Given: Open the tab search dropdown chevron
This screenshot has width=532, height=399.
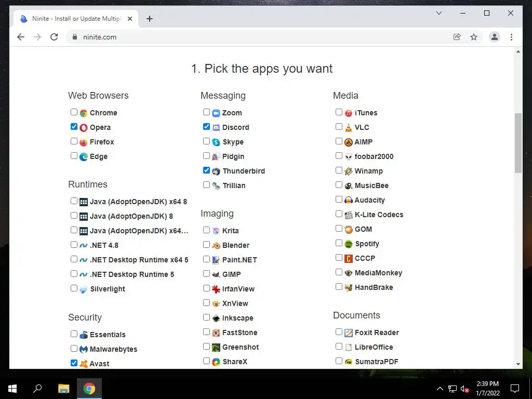Looking at the screenshot, I should click(438, 13).
